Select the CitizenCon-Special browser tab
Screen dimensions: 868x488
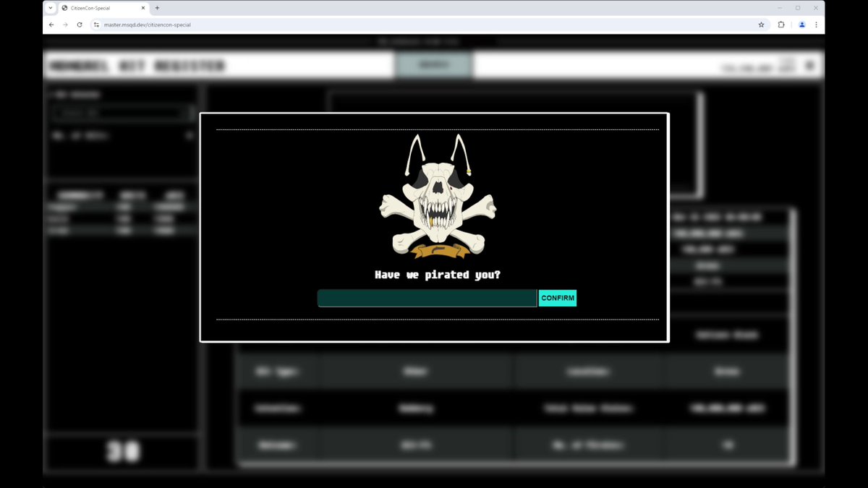coord(103,8)
